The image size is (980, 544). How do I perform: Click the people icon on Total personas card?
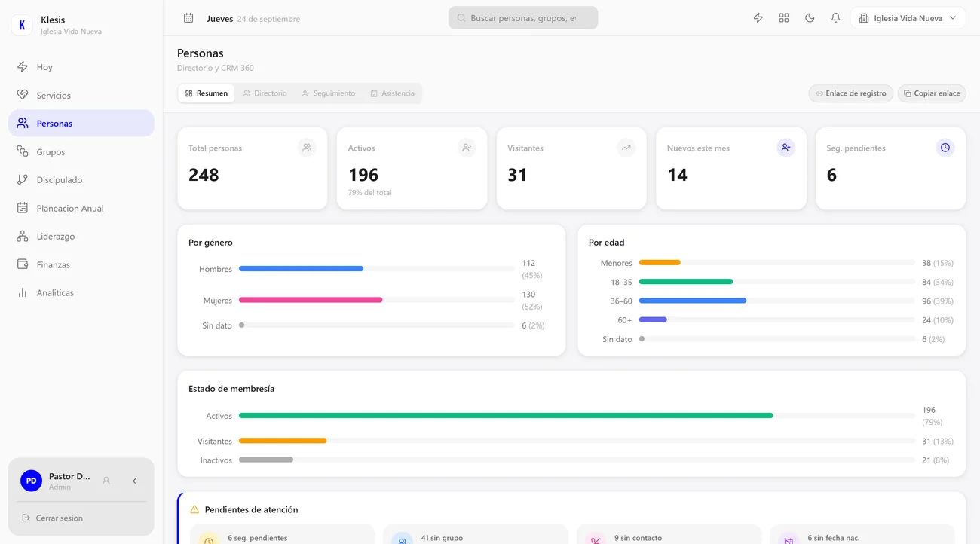(307, 148)
